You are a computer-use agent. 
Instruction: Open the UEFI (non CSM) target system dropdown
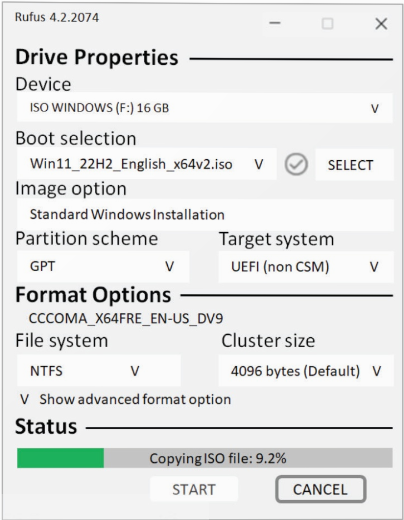pyautogui.click(x=306, y=267)
